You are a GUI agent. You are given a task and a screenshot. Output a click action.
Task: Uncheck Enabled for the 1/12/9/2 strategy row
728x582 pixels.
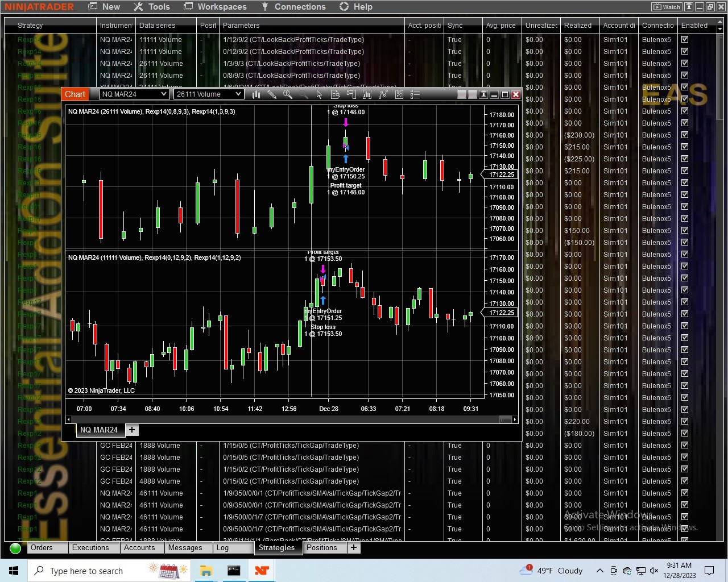[685, 40]
